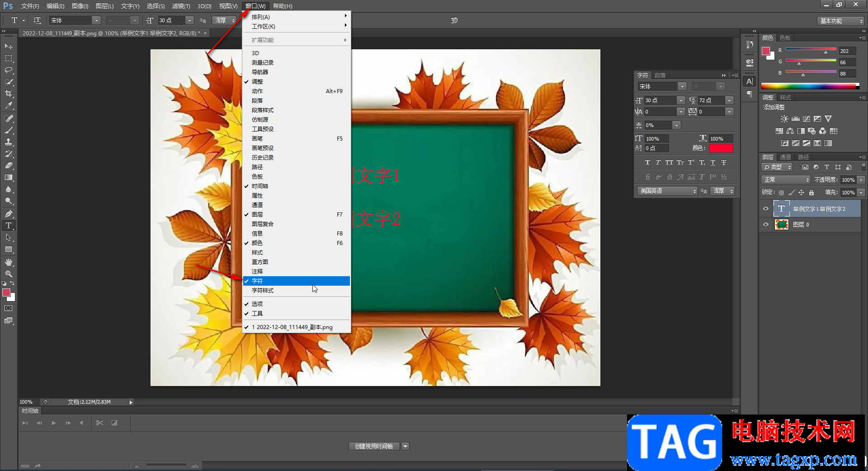Open leading 72 点 dropdown
Screen dimensions: 868x471
(729, 100)
